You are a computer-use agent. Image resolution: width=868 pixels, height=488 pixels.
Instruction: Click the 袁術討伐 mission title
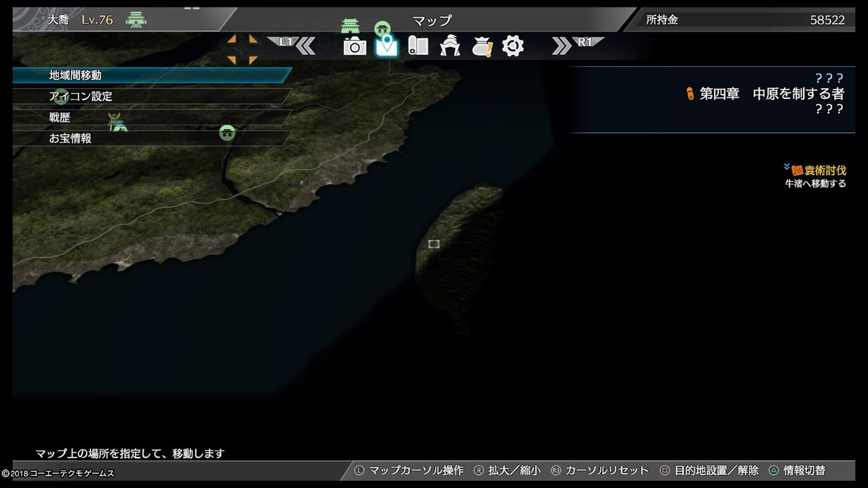pyautogui.click(x=825, y=170)
